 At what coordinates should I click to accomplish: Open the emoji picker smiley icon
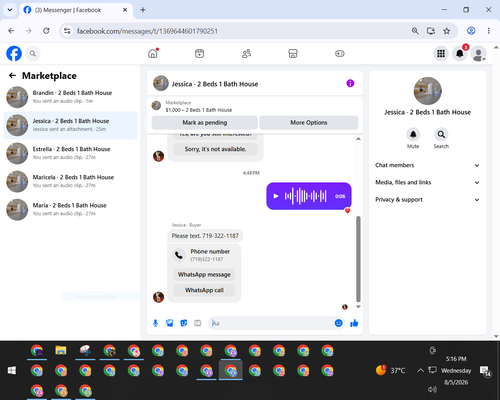pyautogui.click(x=339, y=323)
